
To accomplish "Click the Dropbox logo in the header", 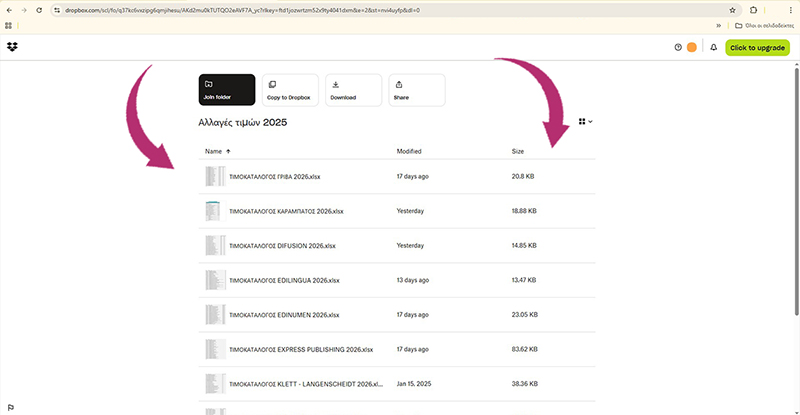I will pos(12,47).
